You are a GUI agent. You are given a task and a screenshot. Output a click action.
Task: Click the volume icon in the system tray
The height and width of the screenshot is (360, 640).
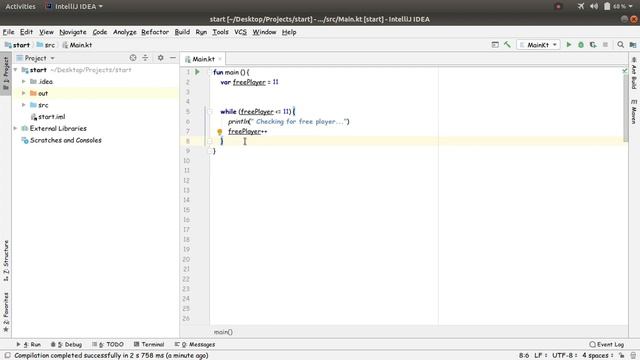click(x=594, y=6)
